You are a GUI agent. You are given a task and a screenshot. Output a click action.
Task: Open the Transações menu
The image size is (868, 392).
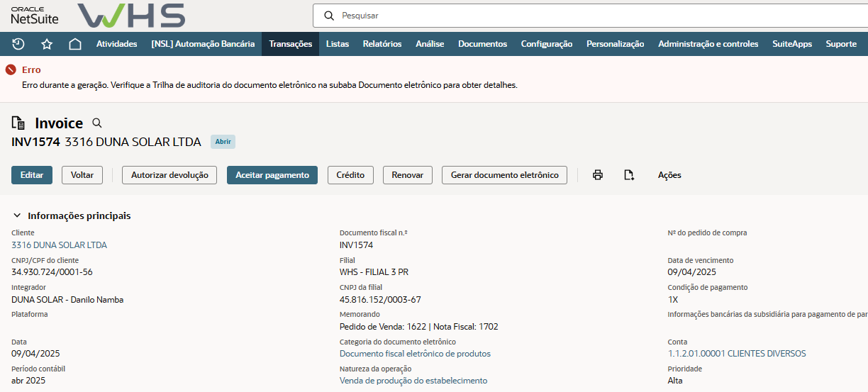pyautogui.click(x=290, y=44)
